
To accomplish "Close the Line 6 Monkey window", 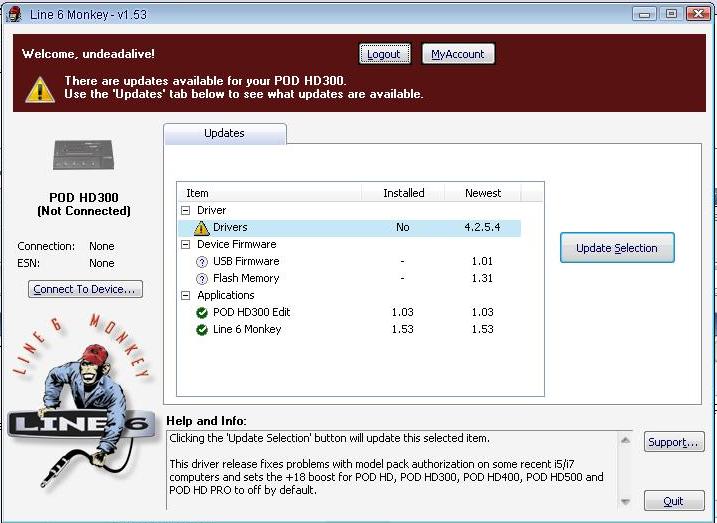I will 698,14.
